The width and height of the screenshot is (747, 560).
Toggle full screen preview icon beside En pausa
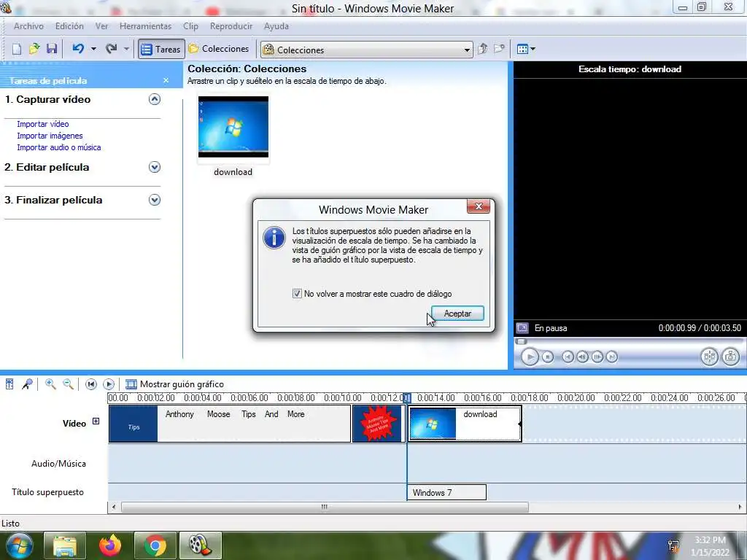pyautogui.click(x=522, y=328)
